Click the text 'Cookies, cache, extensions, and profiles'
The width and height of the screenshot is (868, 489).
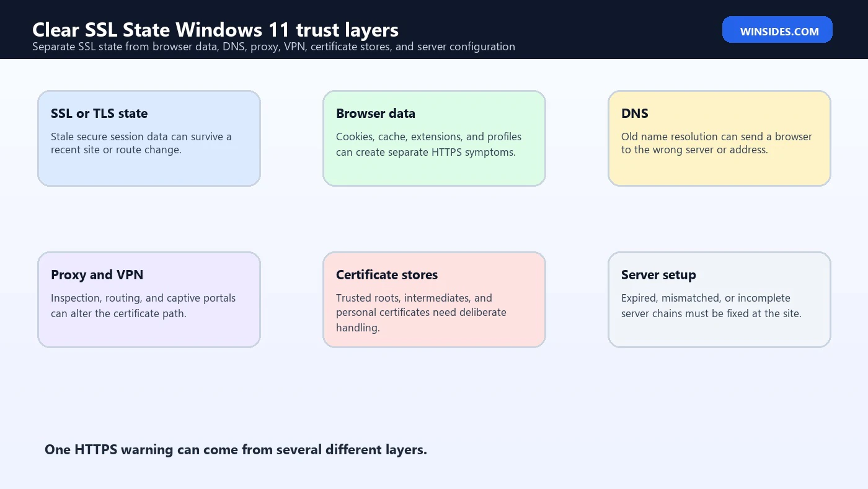click(428, 137)
